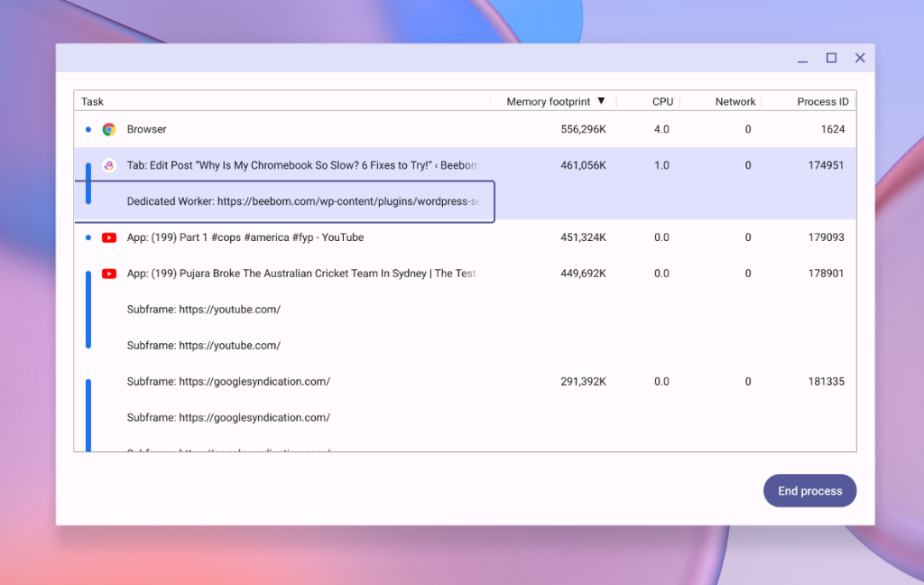This screenshot has width=924, height=585.
Task: Click the YouTube icon beside 'Part 1 #cops' app
Action: tap(109, 237)
